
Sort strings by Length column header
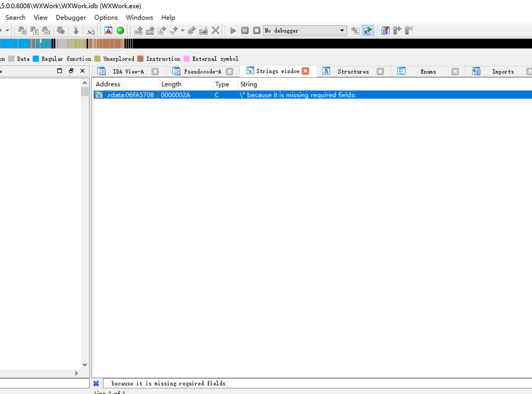tap(186, 84)
